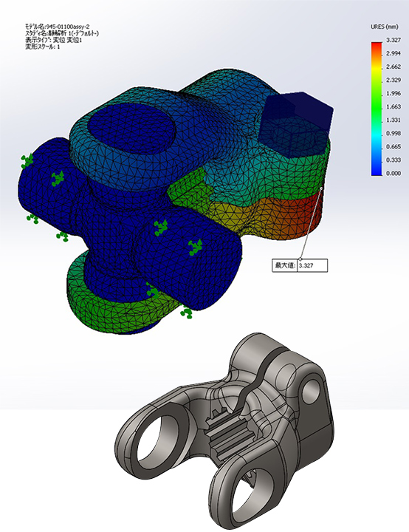
Task: Click the red top of the color legend bar
Action: pos(377,46)
